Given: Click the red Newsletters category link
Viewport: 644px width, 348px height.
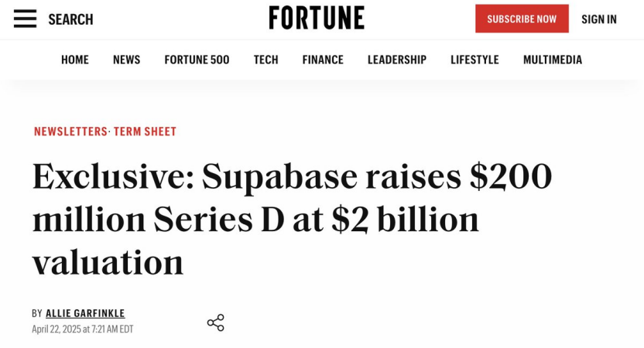Looking at the screenshot, I should pos(70,131).
